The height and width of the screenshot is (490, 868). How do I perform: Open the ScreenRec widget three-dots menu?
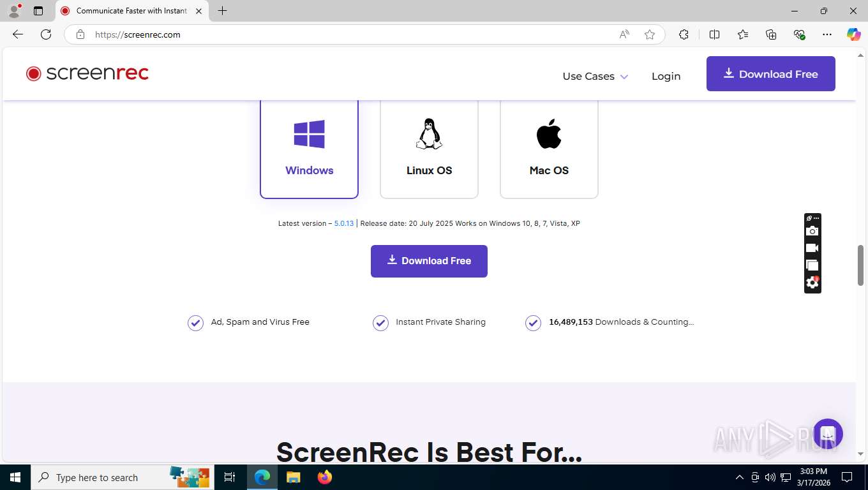[x=816, y=218]
